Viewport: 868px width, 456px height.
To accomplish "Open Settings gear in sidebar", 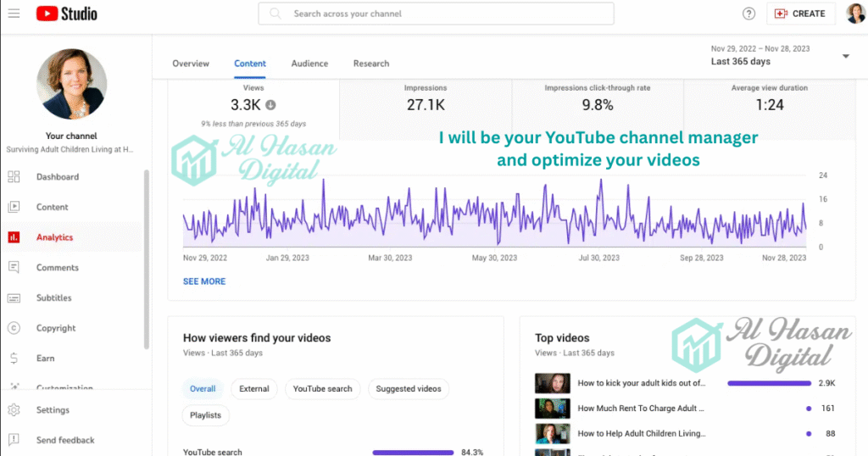I will click(53, 410).
